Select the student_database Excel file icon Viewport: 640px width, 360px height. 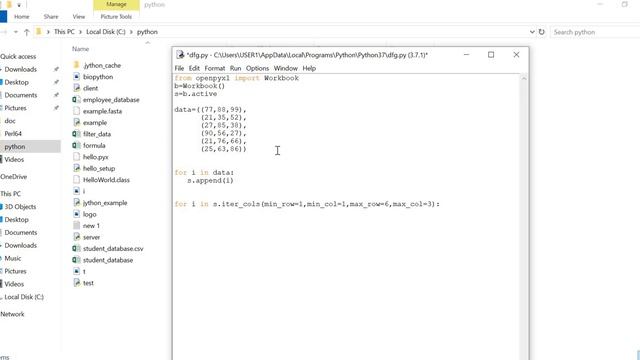(x=76, y=260)
